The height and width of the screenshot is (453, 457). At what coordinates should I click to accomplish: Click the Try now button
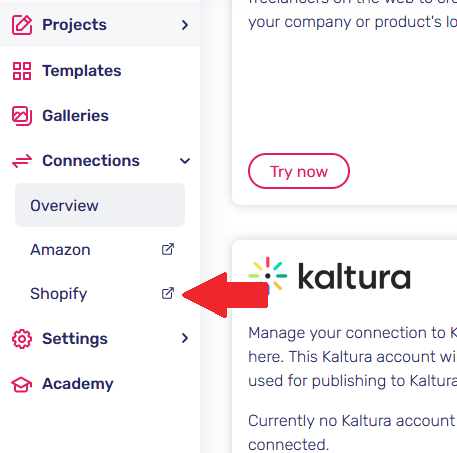tap(299, 171)
